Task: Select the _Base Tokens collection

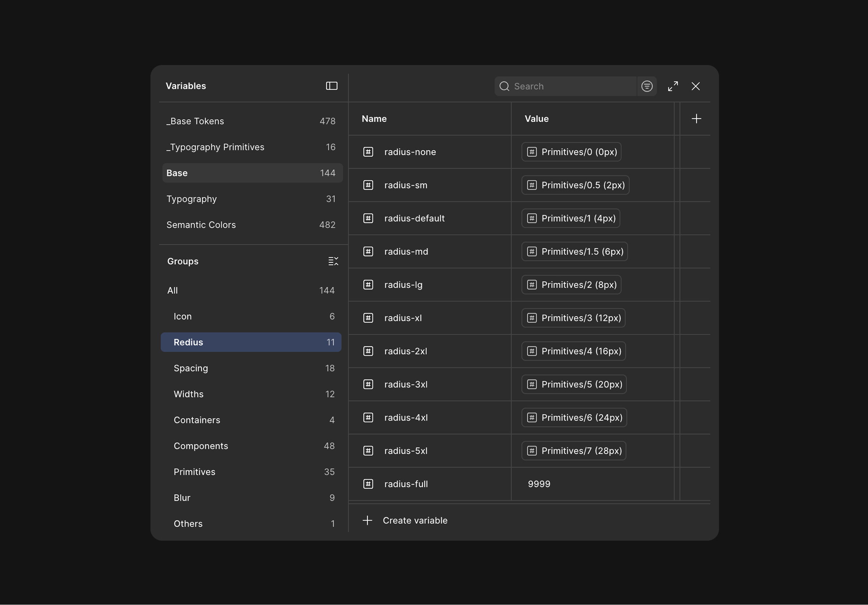Action: [x=252, y=121]
